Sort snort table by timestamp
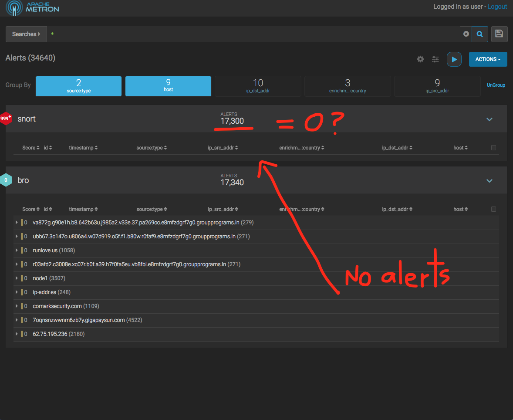Screen dimensions: 513x420 tap(83, 148)
